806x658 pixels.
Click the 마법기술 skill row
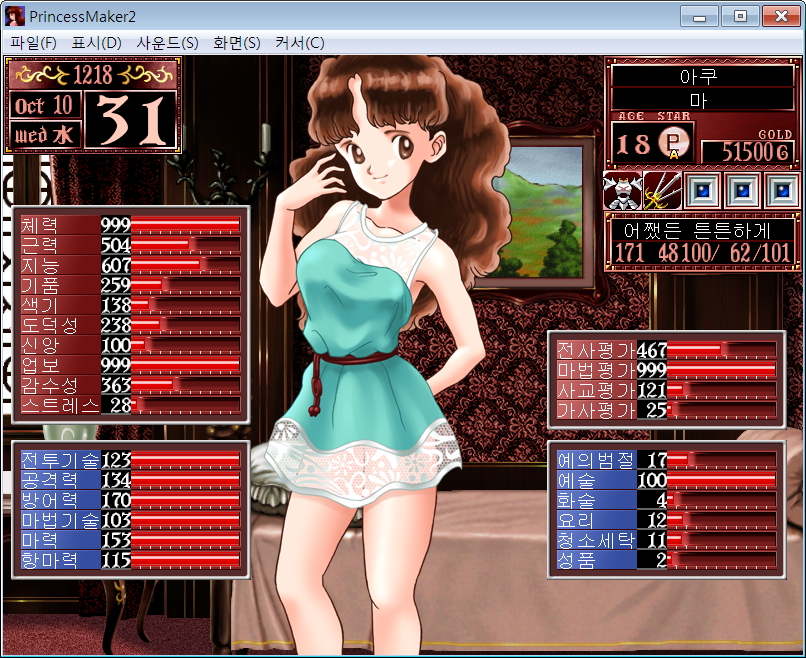[x=131, y=520]
